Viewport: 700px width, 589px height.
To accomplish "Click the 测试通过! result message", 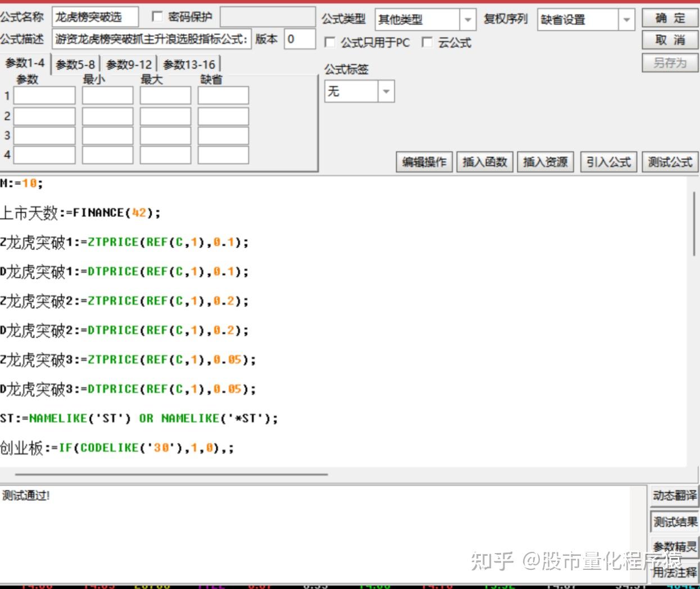I will tap(26, 495).
